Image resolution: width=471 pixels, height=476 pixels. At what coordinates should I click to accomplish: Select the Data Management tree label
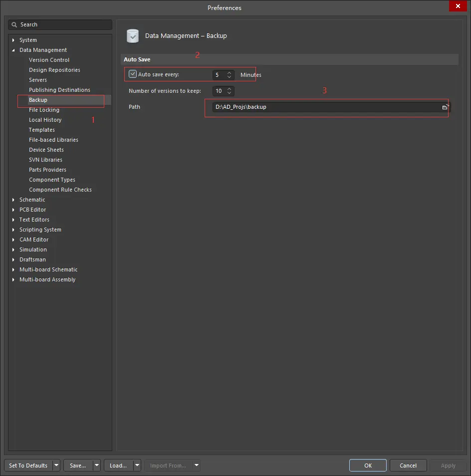[43, 50]
